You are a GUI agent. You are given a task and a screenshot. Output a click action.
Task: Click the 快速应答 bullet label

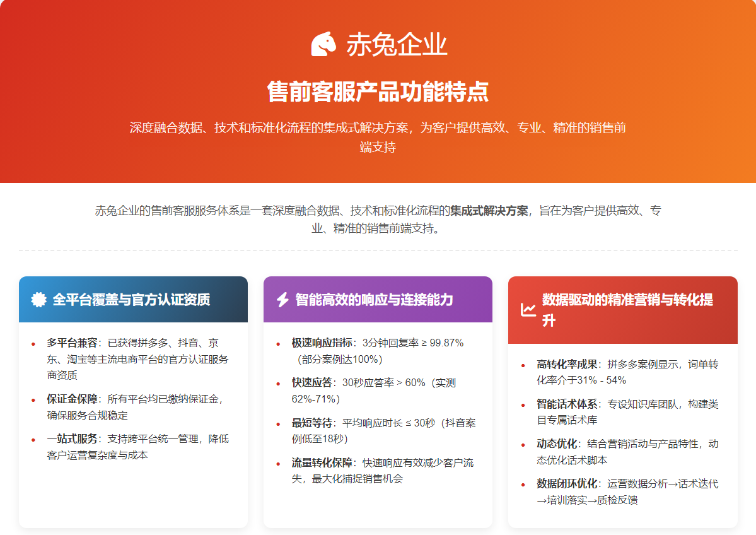[x=311, y=383]
